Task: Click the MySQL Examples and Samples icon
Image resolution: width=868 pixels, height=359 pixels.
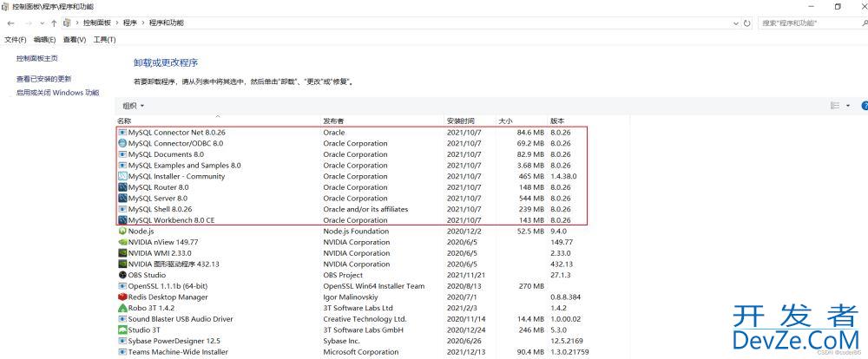Action: (123, 166)
